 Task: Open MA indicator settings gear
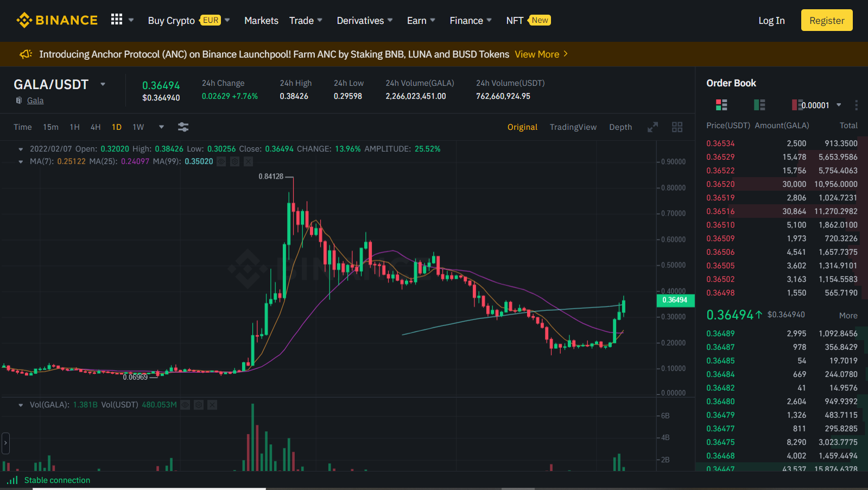pos(235,161)
